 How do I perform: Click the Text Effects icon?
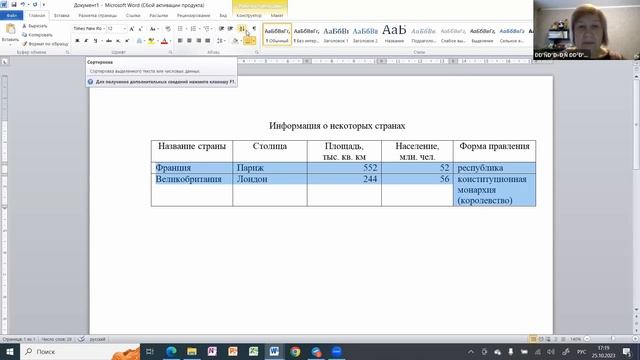coord(139,40)
